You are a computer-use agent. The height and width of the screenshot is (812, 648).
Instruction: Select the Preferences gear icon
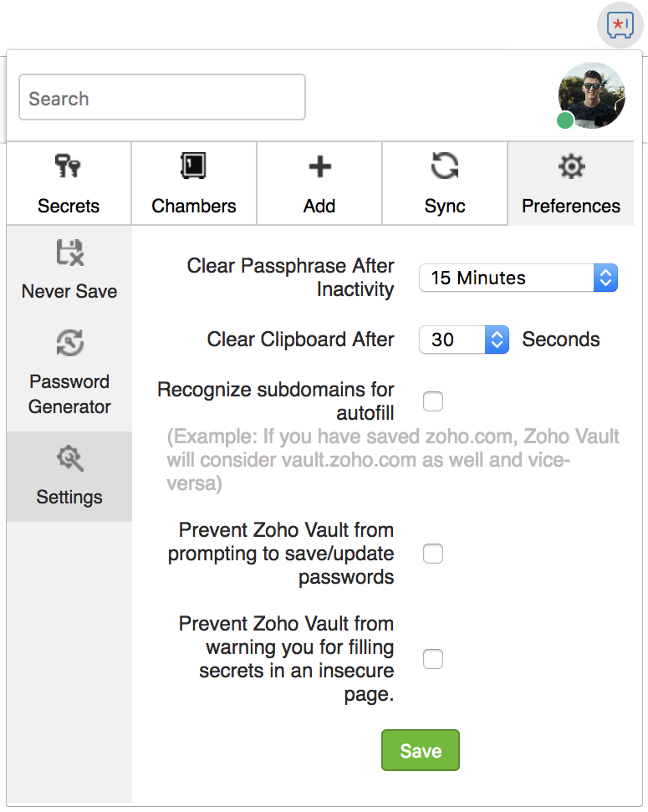pos(571,167)
